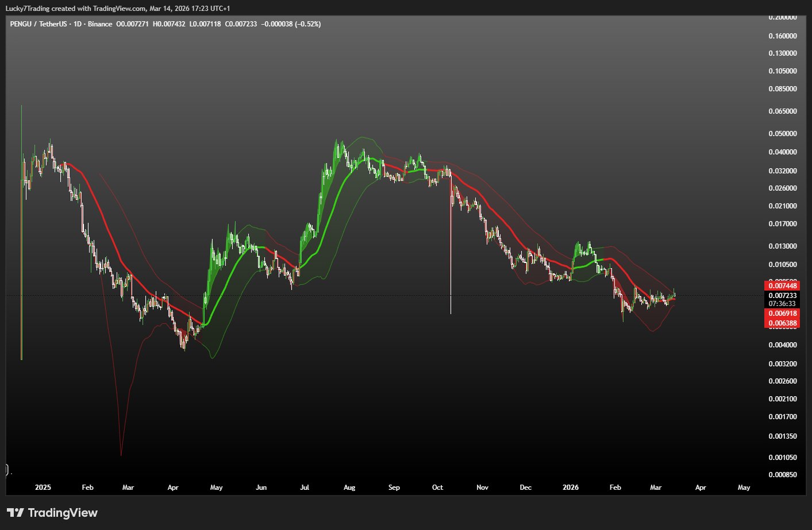This screenshot has height=530, width=812.
Task: Click the Binance exchange label in the header
Action: click(x=100, y=24)
